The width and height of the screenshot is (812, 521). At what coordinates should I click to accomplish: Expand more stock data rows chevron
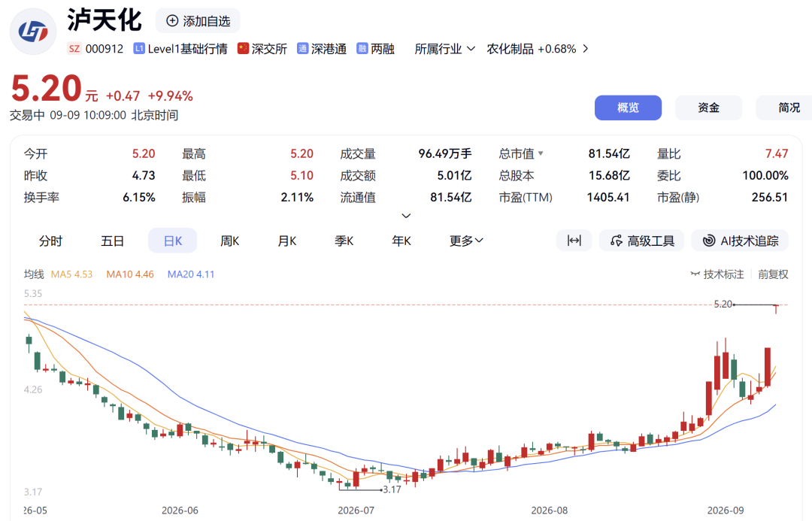(407, 216)
